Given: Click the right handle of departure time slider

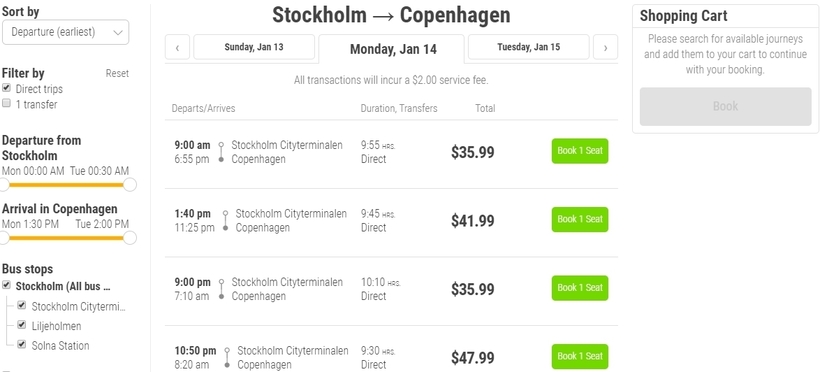Looking at the screenshot, I should click(130, 184).
